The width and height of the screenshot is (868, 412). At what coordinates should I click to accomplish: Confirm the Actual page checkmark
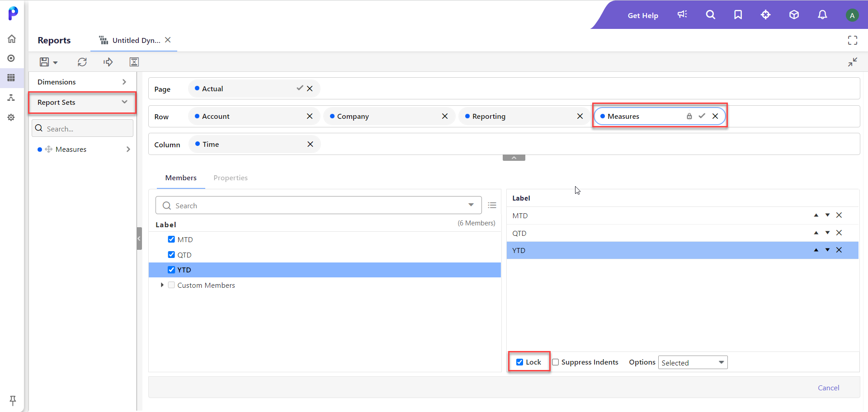pyautogui.click(x=299, y=88)
